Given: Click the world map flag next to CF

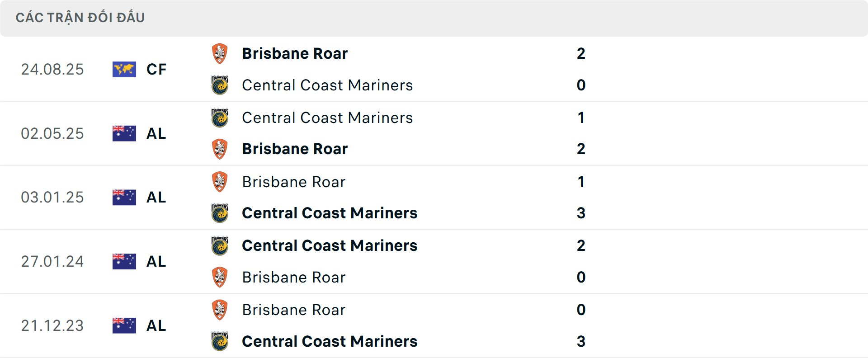Looking at the screenshot, I should point(124,69).
